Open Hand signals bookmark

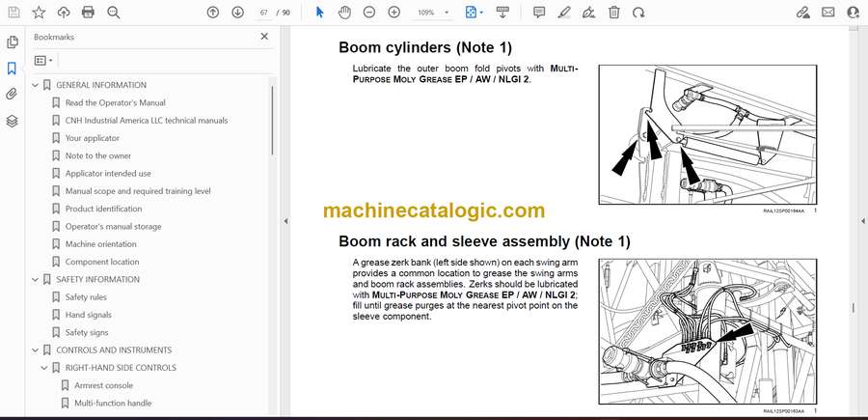pos(88,315)
